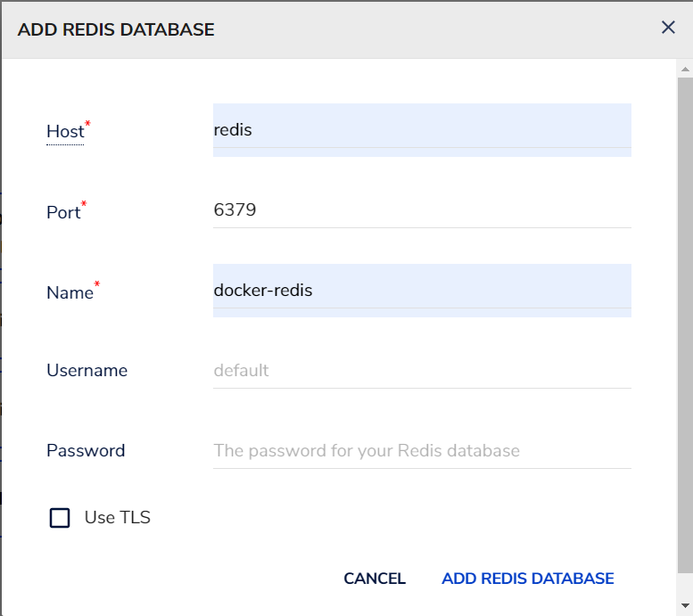Click the ADD REDIS DATABASE dialog title
Viewport: 693px width, 616px height.
click(x=116, y=29)
